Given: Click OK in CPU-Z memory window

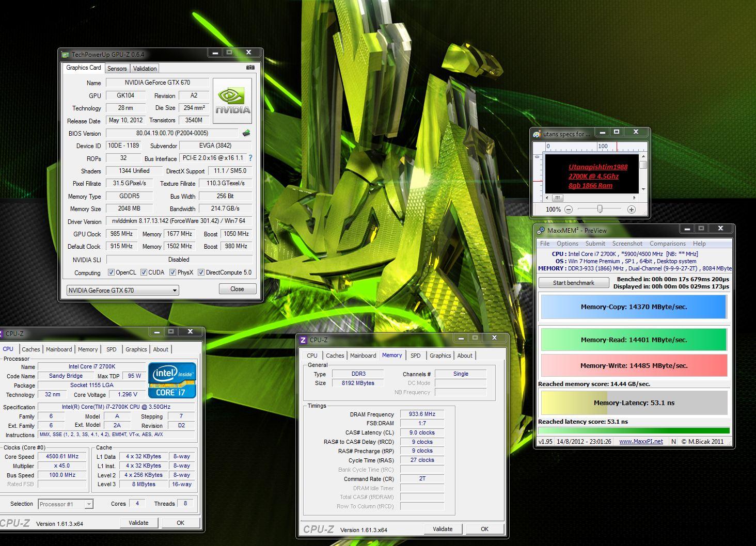Looking at the screenshot, I should [484, 529].
